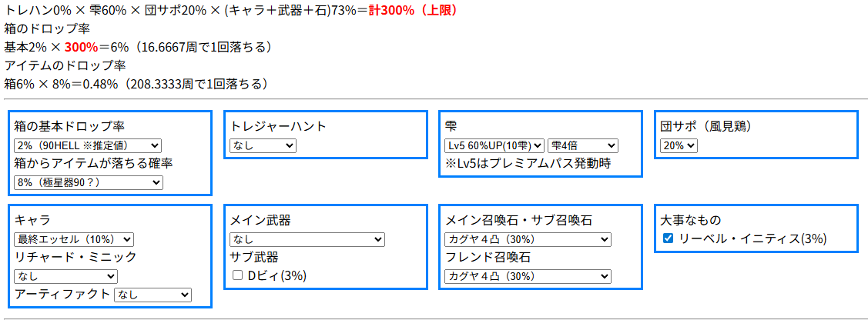Click the 大事なもの section heading
868x320 pixels.
coord(691,221)
